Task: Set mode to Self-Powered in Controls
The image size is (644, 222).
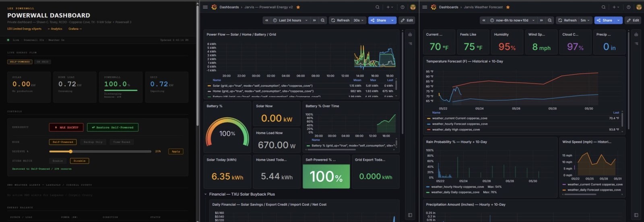Action: 63,142
